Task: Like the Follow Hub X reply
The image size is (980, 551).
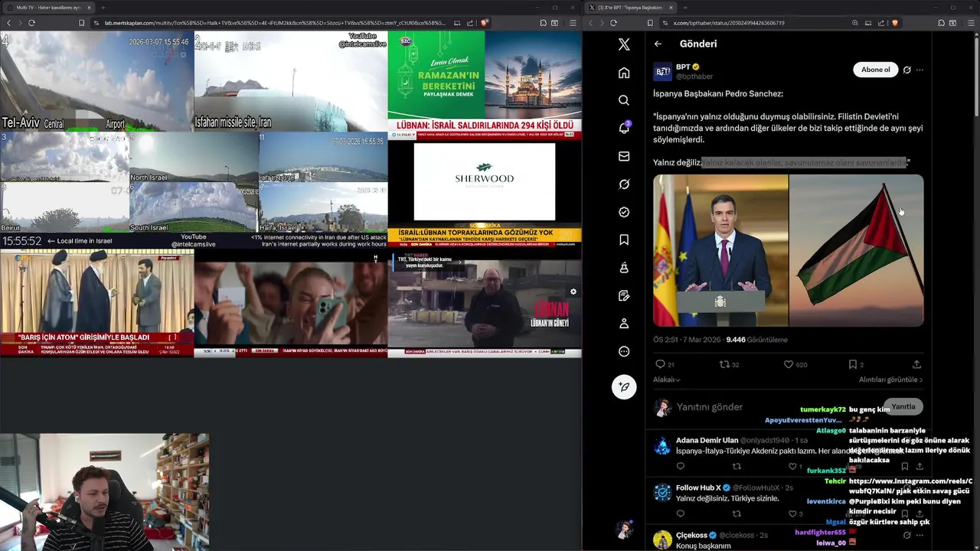Action: point(792,514)
